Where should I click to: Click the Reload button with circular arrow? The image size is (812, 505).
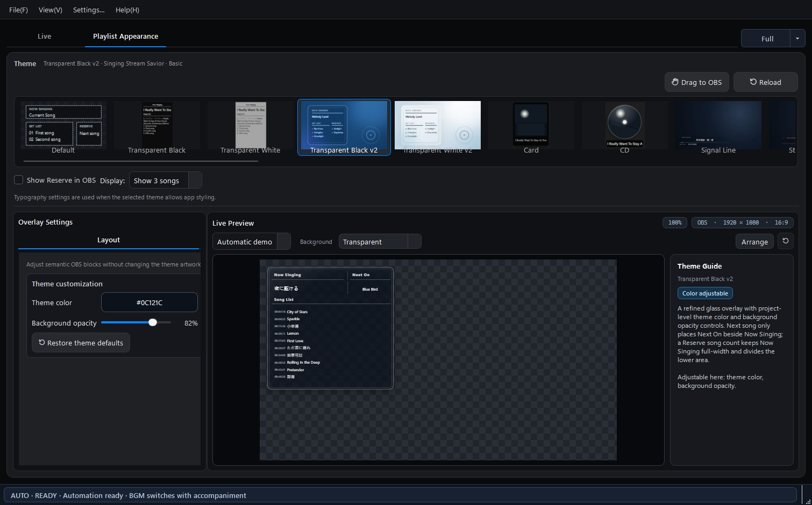(x=765, y=82)
